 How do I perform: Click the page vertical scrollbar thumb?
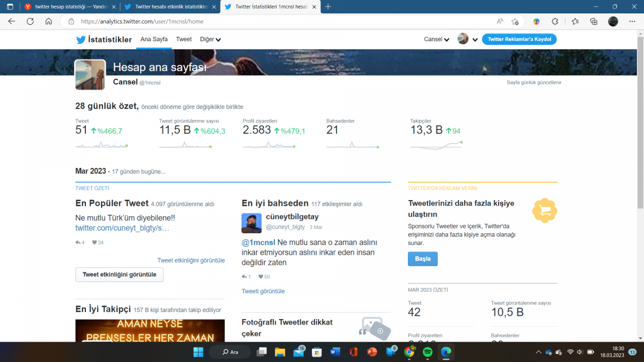[x=640, y=123]
